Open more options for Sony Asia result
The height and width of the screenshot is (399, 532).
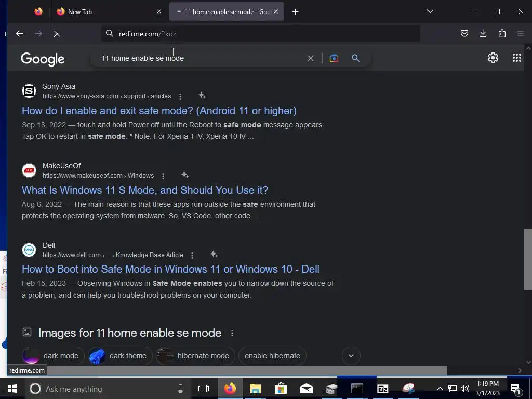tap(180, 96)
